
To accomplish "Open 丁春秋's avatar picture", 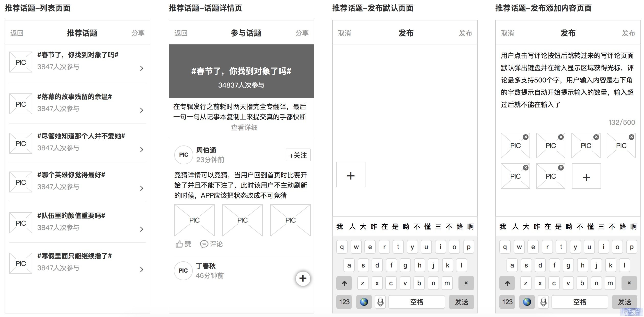I will point(183,271).
